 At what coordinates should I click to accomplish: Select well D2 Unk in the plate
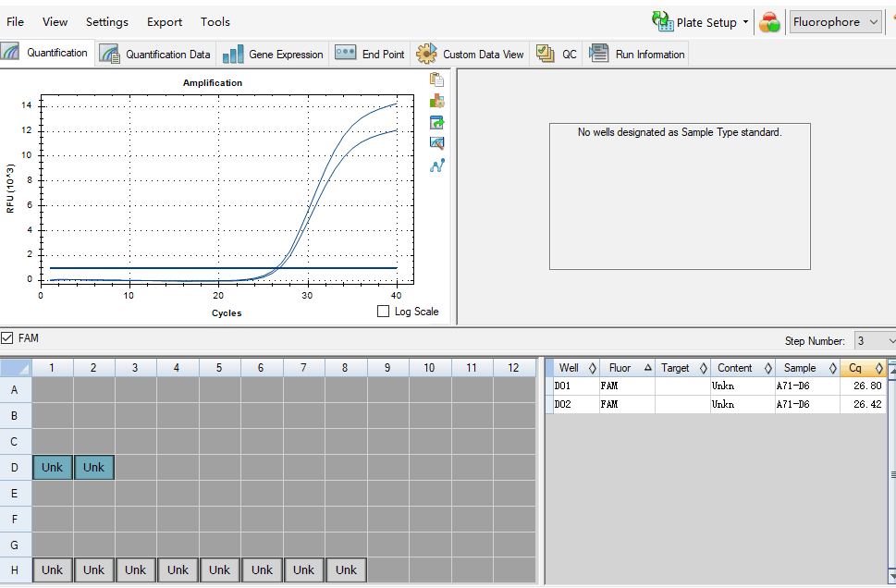coord(93,468)
